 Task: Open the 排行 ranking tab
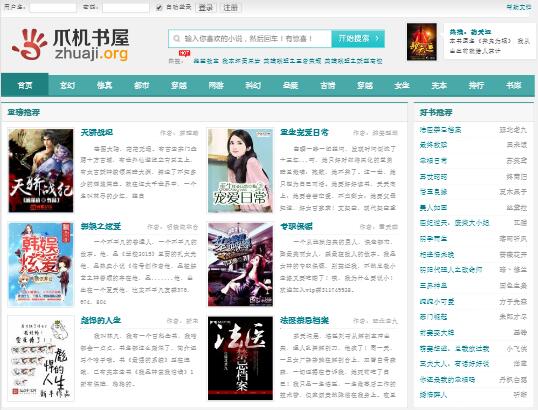click(x=476, y=85)
